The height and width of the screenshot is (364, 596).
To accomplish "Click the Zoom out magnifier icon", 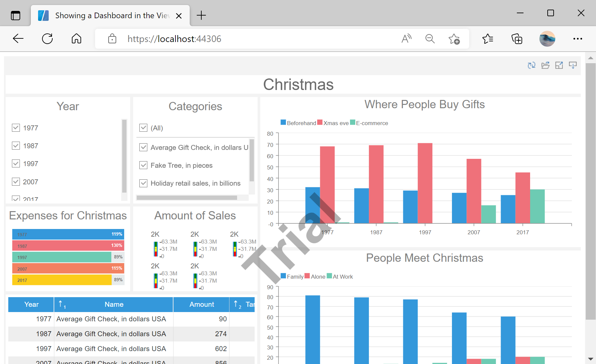I will pos(430,39).
